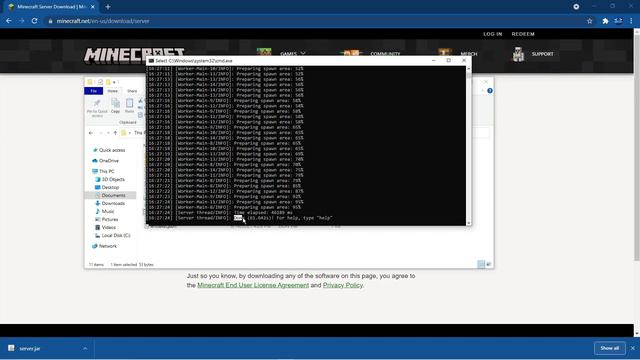Click the cmd window scrollbar up arrow

[x=469, y=69]
